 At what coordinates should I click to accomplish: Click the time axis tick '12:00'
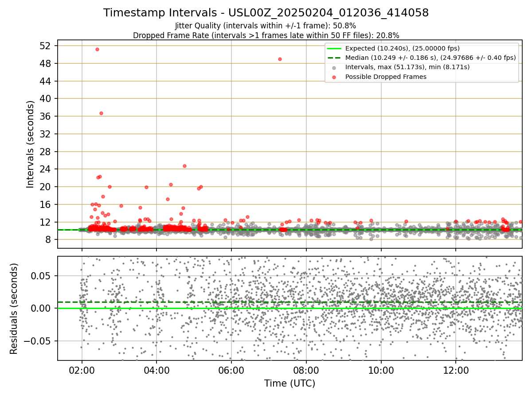[x=456, y=370]
